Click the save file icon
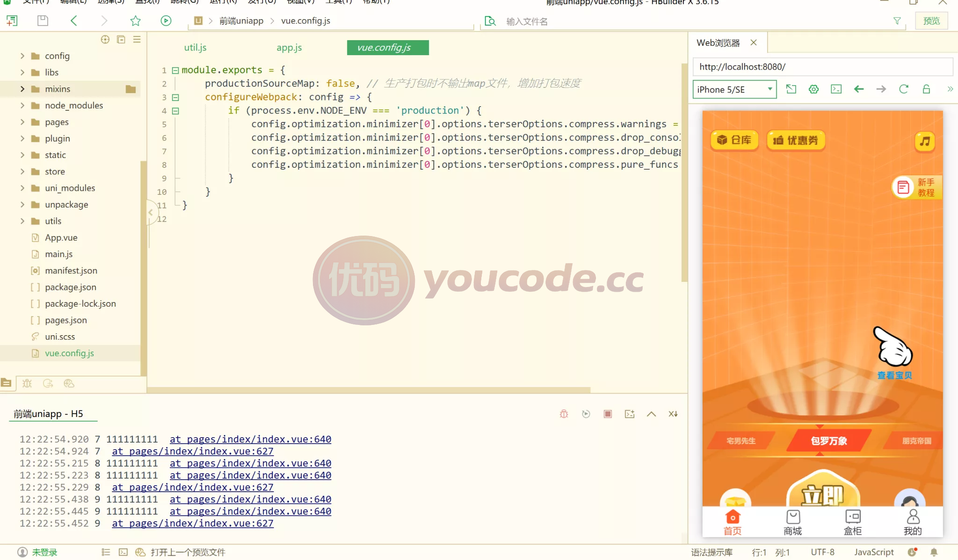This screenshot has height=560, width=958. [43, 21]
